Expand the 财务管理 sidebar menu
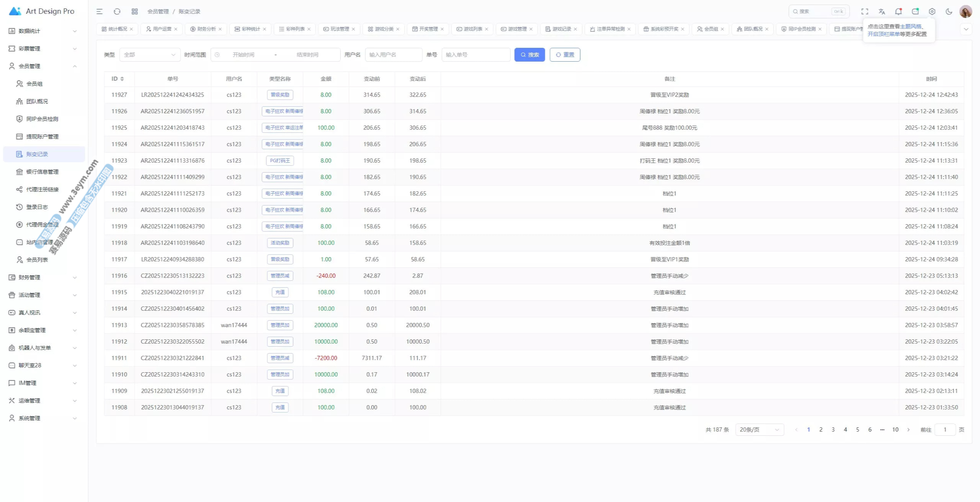The width and height of the screenshot is (980, 502). [43, 277]
